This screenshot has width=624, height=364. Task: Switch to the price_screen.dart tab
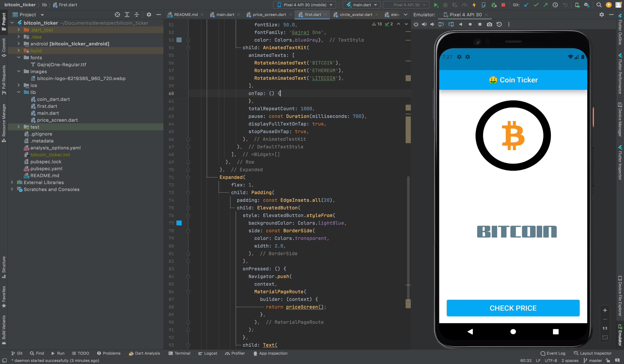(269, 15)
